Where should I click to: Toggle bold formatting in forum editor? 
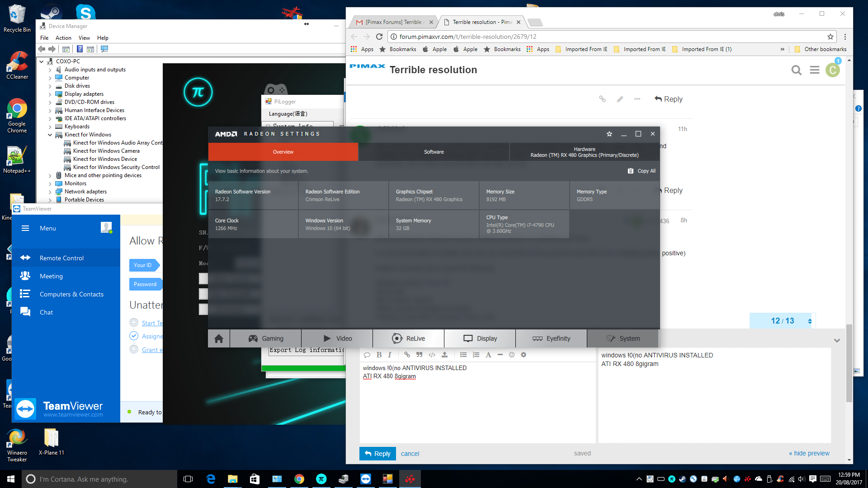tap(379, 355)
